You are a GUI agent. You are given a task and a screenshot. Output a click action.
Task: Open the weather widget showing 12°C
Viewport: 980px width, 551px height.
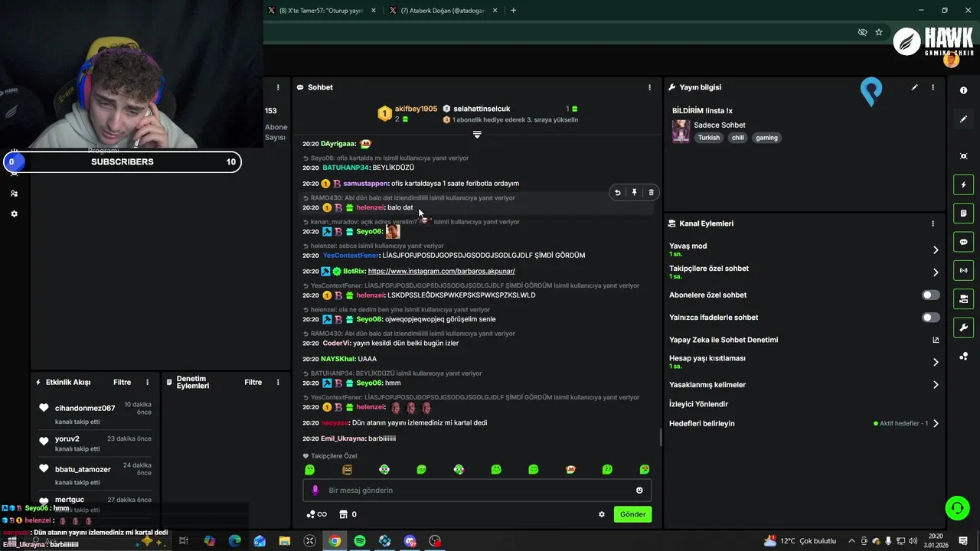coord(800,541)
